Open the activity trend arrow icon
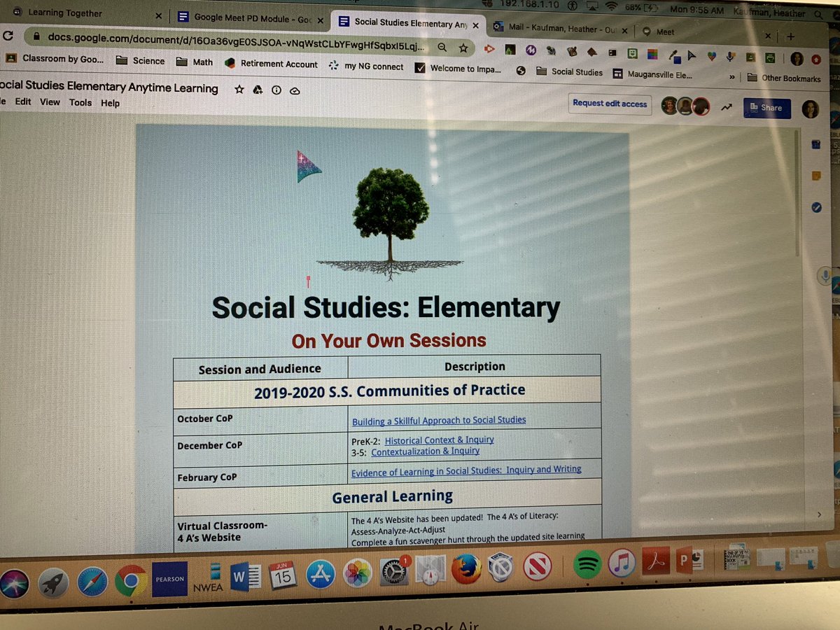The width and height of the screenshot is (840, 630). pos(727,107)
